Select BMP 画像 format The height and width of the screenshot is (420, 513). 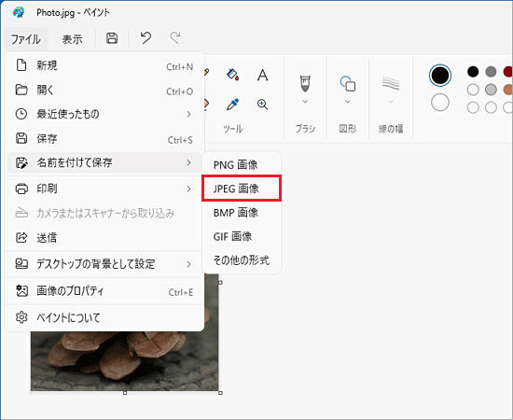click(x=242, y=213)
